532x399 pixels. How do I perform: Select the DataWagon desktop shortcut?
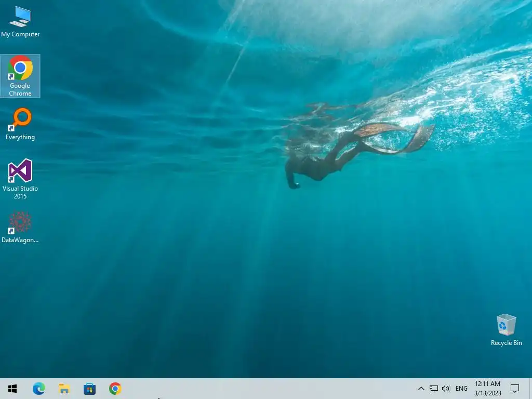[20, 228]
